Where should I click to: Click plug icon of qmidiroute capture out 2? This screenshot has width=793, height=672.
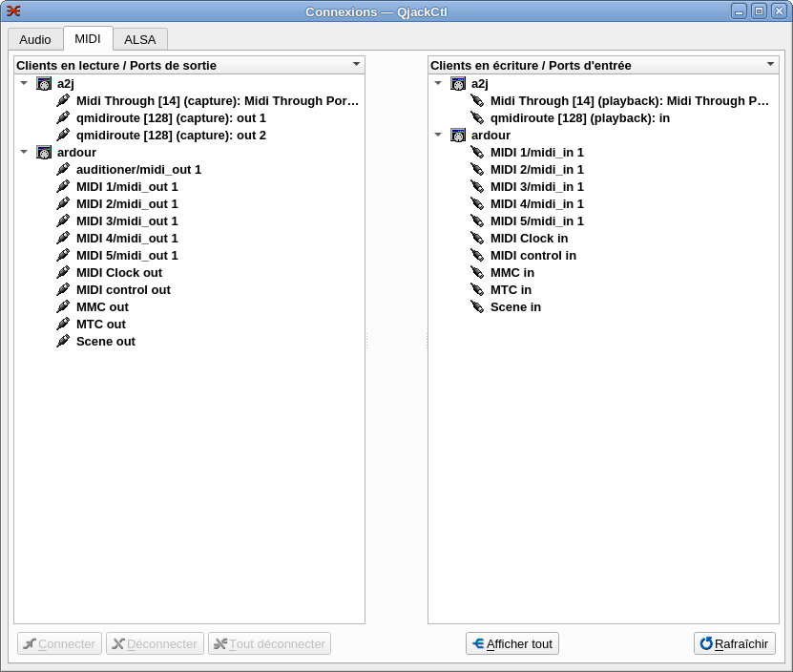tap(63, 136)
